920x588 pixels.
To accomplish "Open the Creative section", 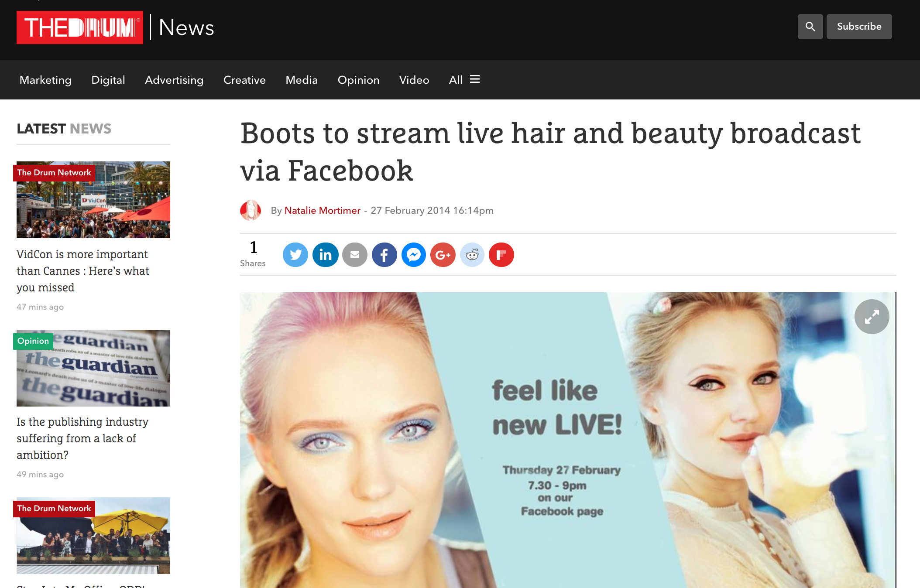I will [244, 80].
